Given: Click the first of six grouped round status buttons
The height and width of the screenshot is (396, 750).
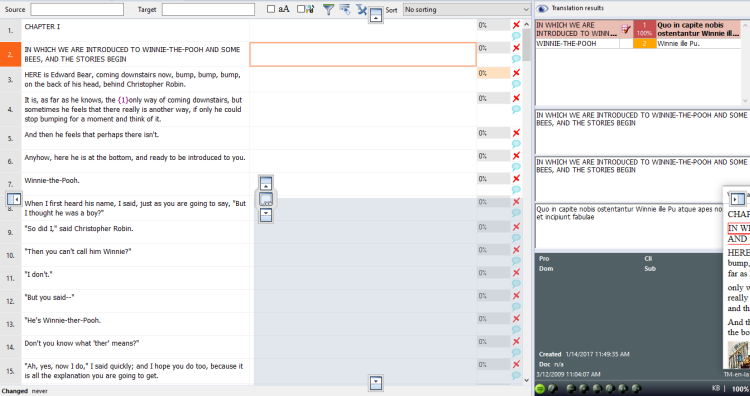Looking at the screenshot, I should [571, 388].
